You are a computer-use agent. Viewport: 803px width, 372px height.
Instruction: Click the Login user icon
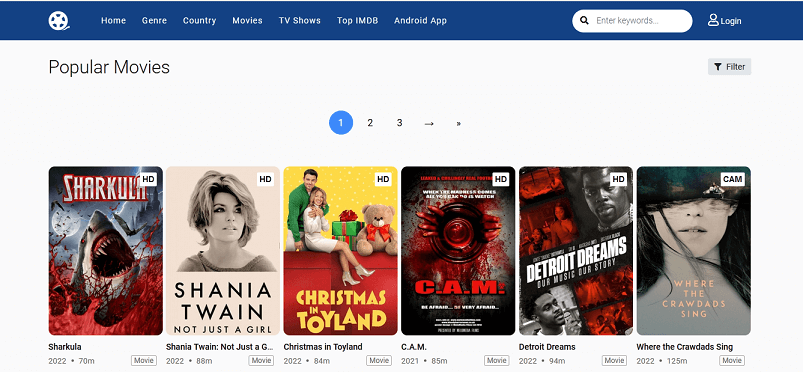[713, 20]
